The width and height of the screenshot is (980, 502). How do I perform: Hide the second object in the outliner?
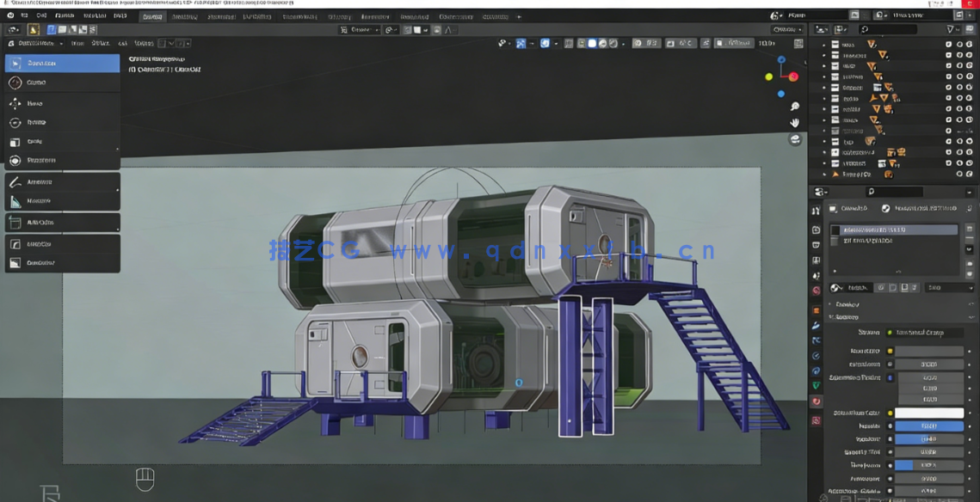[x=958, y=54]
